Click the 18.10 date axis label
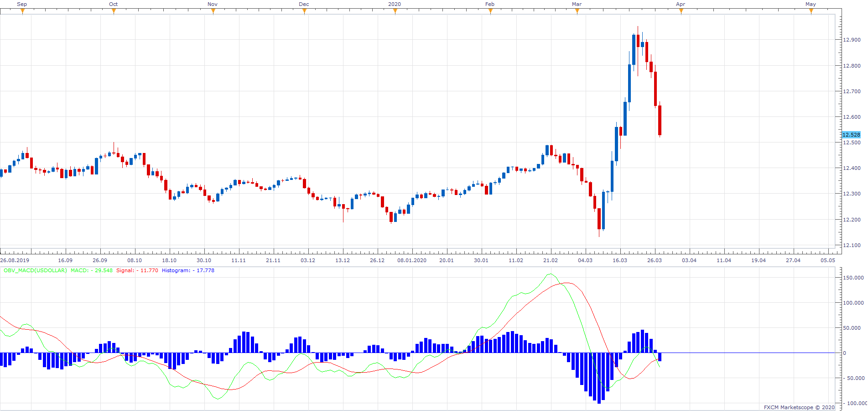Image resolution: width=868 pixels, height=411 pixels. pyautogui.click(x=169, y=260)
